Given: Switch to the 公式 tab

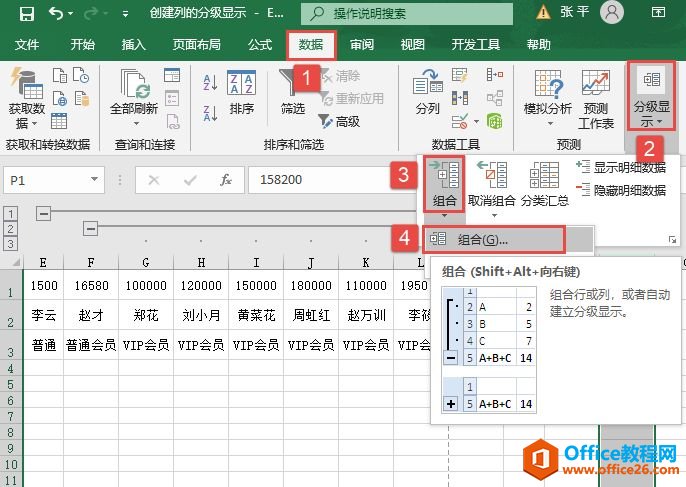Looking at the screenshot, I should pyautogui.click(x=260, y=45).
